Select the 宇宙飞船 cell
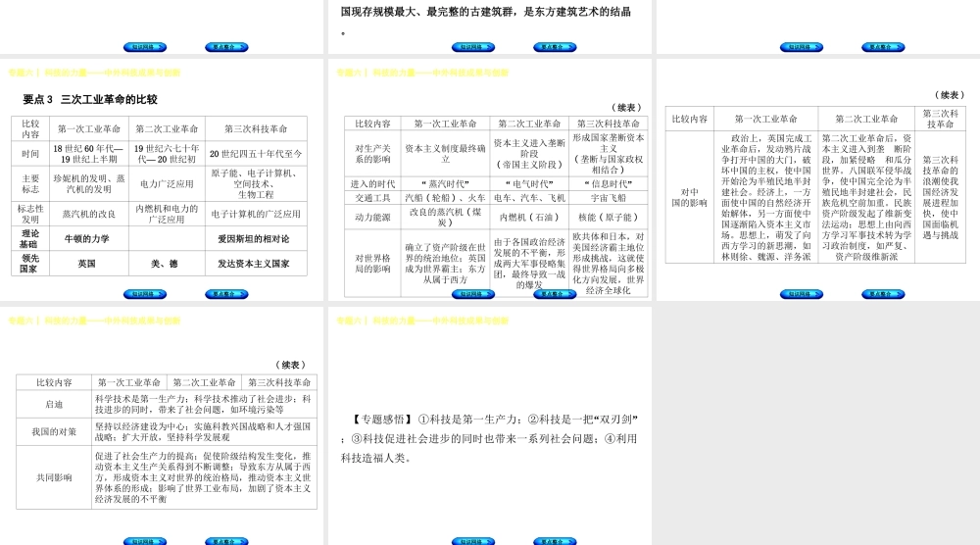The height and width of the screenshot is (545, 980). pyautogui.click(x=609, y=197)
